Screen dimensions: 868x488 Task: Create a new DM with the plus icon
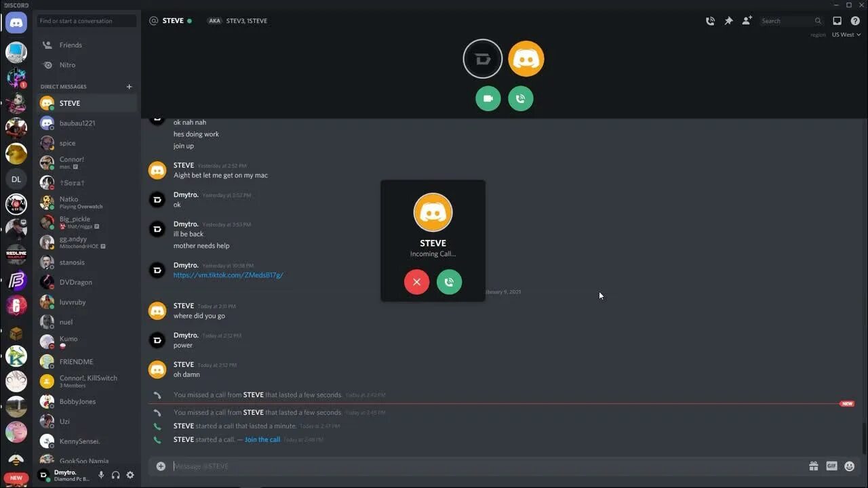[129, 87]
